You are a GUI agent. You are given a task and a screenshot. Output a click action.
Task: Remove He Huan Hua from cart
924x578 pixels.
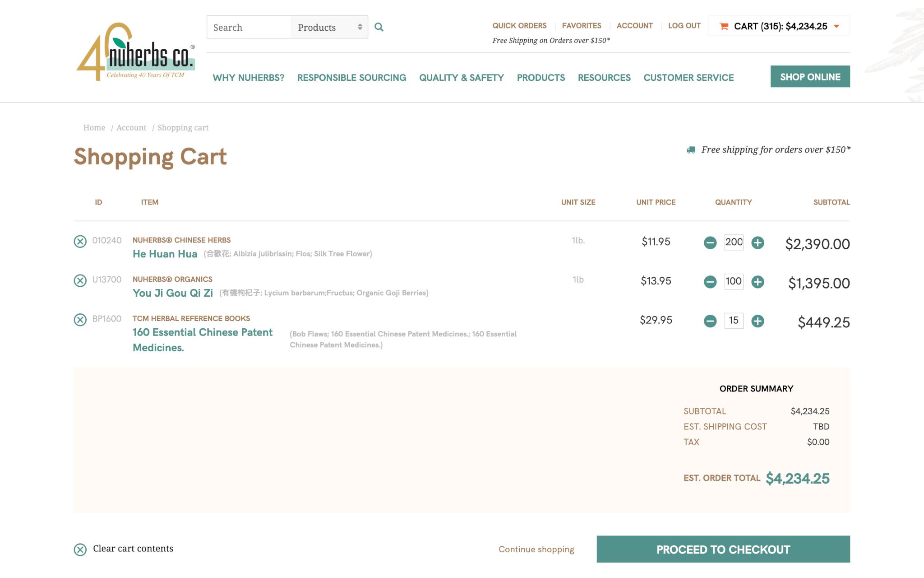click(80, 242)
